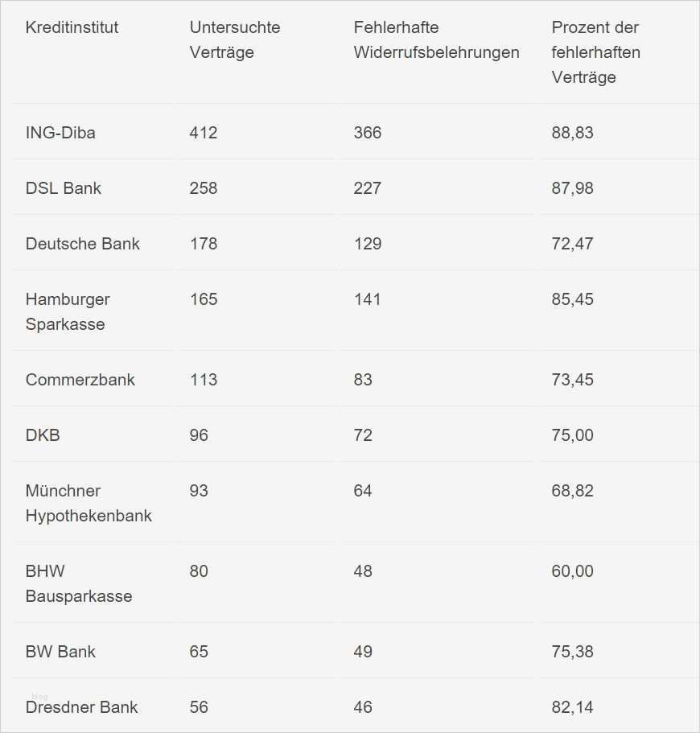Click DSL Bank's 227 faulty count
Screen dimensions: 700x733
[x=368, y=188]
